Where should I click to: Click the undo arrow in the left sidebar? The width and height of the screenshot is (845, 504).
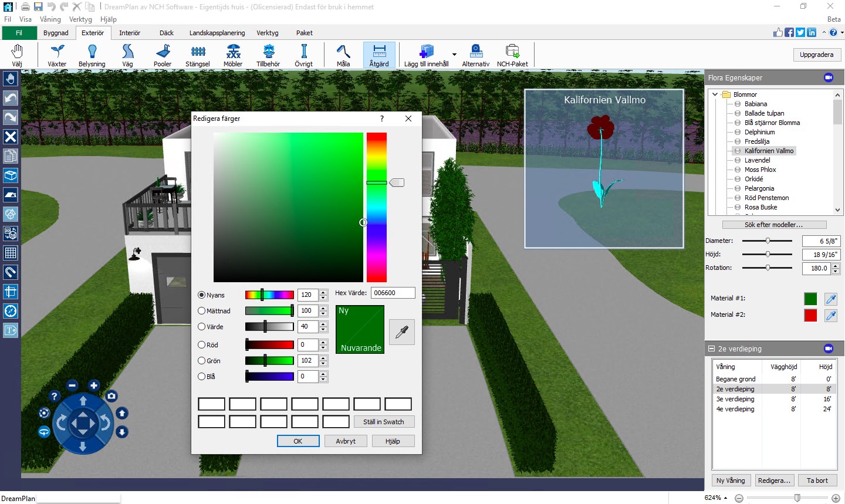coord(10,98)
